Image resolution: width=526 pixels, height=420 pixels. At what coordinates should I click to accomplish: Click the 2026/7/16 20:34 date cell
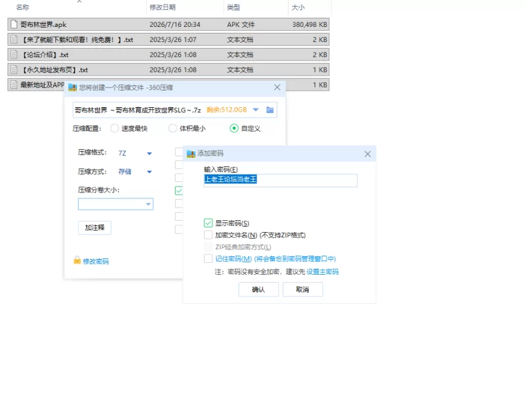tap(175, 24)
